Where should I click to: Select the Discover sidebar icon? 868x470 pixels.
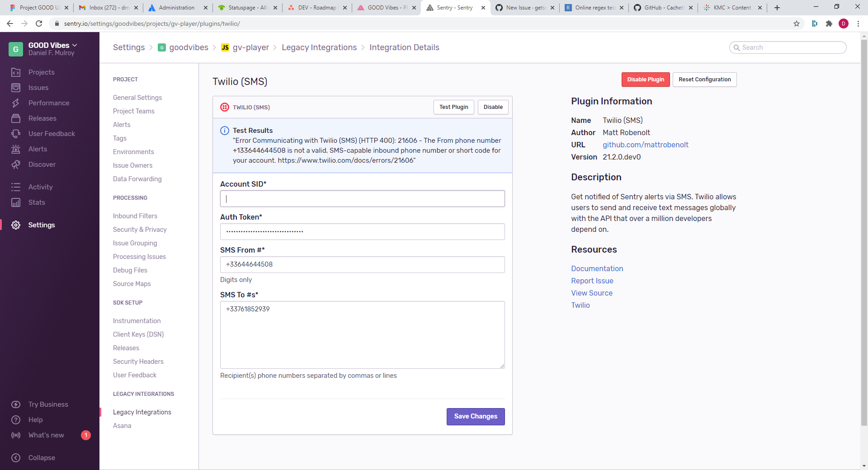pyautogui.click(x=16, y=164)
